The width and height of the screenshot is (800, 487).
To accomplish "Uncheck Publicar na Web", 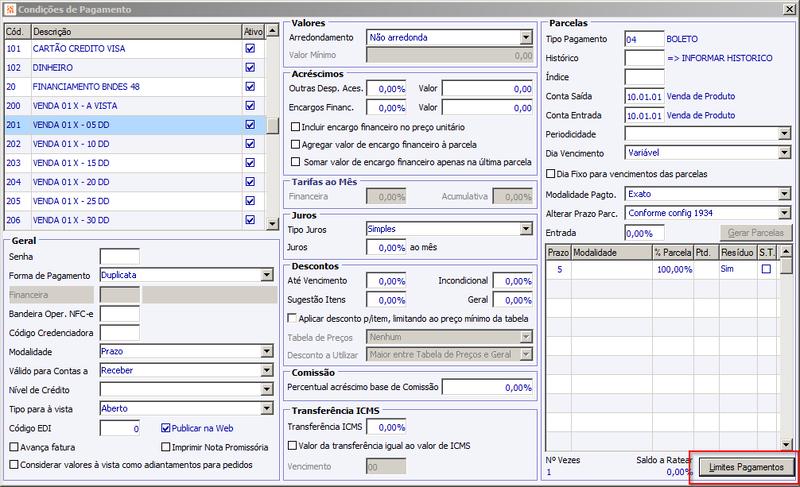I will coord(165,428).
